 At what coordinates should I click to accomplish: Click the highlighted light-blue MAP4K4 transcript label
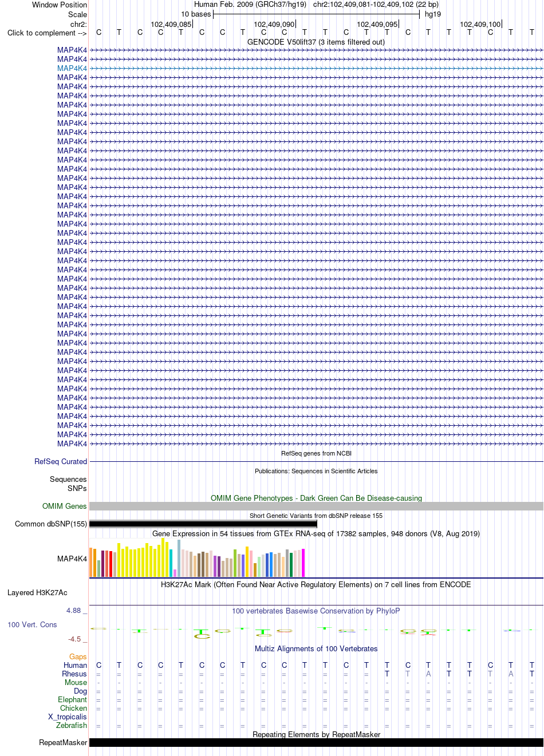pos(72,68)
